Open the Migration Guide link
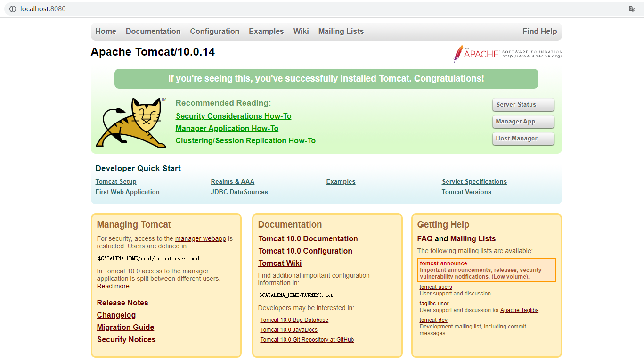This screenshot has width=644, height=361. [x=126, y=328]
